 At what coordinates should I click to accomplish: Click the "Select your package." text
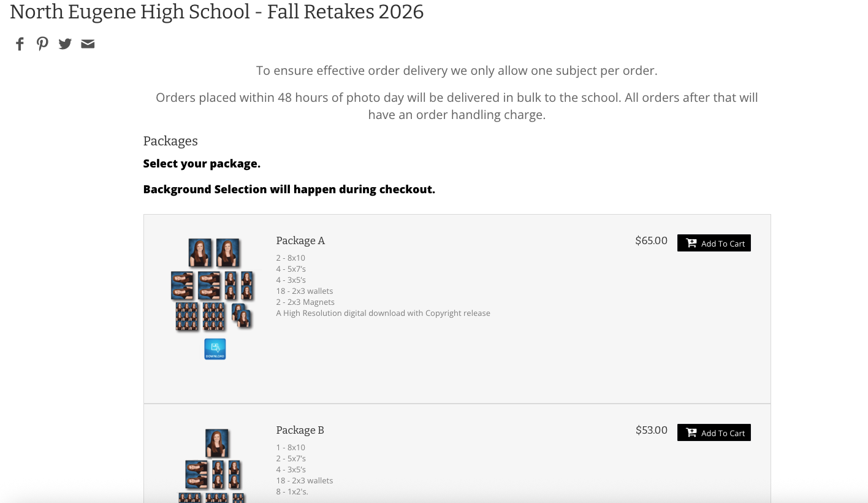click(202, 164)
